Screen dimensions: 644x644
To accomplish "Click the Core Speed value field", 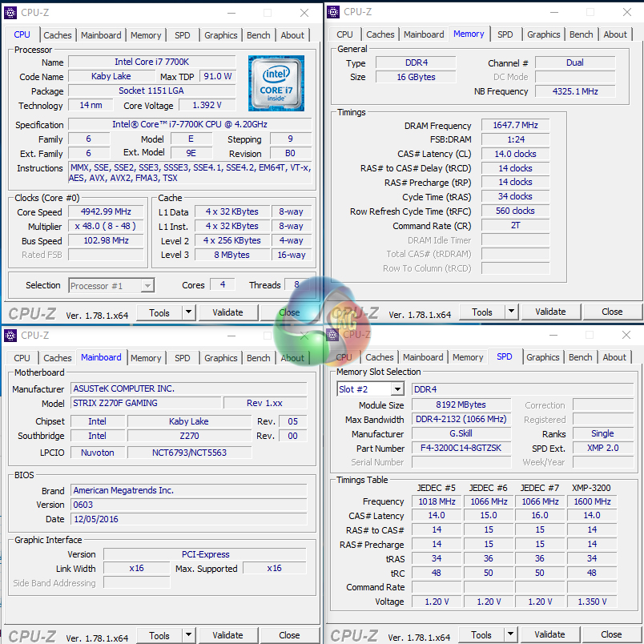I will [x=106, y=212].
